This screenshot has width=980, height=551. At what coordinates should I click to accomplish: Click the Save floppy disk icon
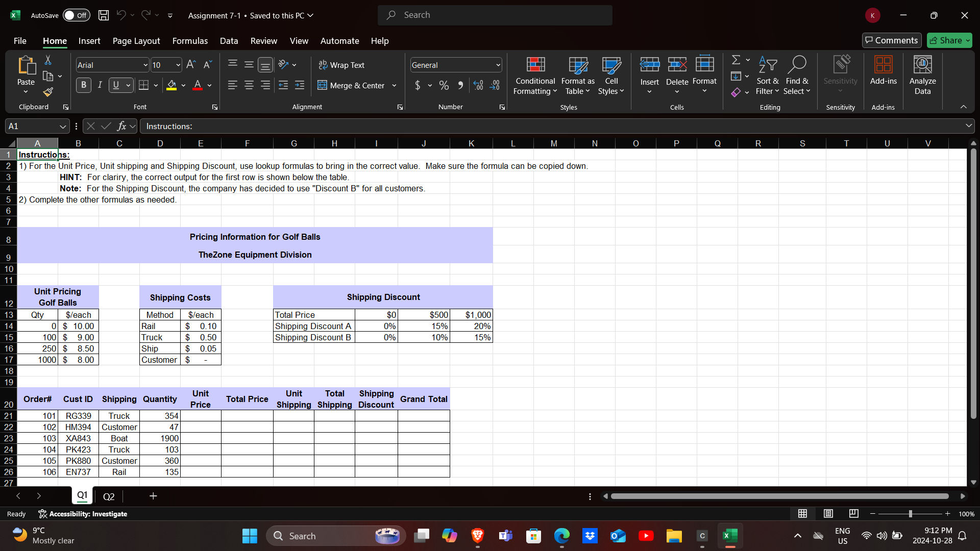[104, 15]
